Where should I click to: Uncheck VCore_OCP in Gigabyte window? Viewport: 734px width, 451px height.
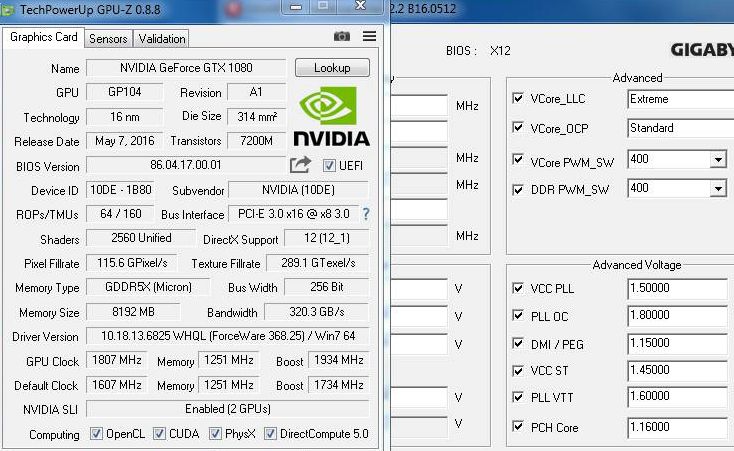click(518, 127)
